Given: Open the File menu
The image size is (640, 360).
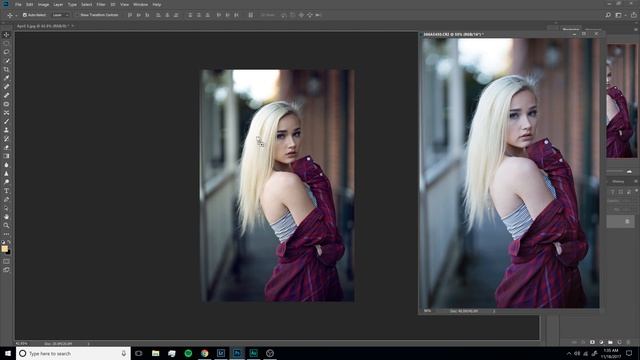Looking at the screenshot, I should click(x=18, y=4).
